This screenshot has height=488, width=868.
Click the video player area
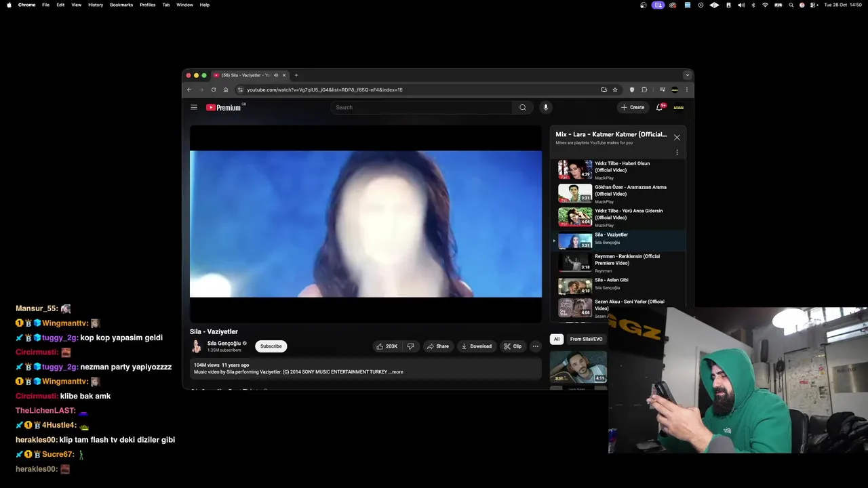366,224
